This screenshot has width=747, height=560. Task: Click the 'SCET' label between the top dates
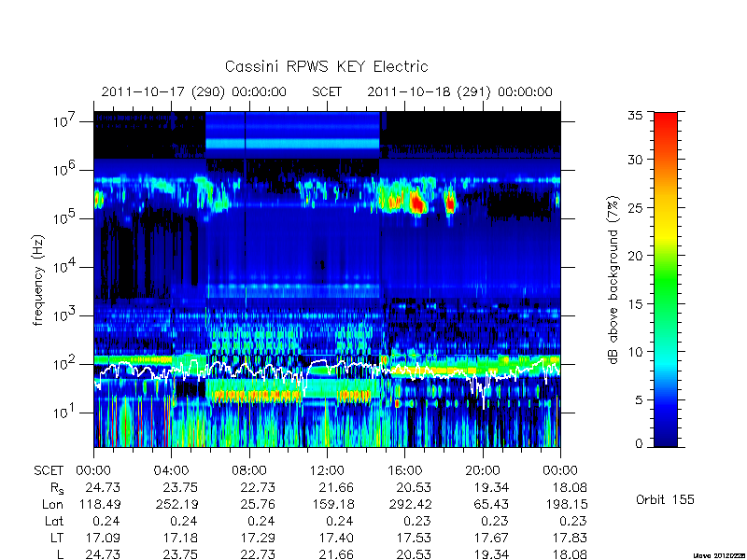click(327, 91)
